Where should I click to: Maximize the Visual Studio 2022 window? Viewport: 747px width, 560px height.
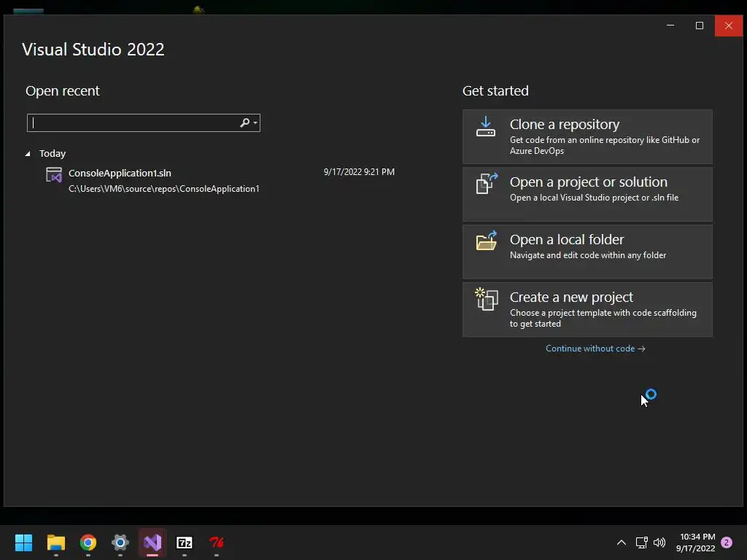[x=700, y=26]
